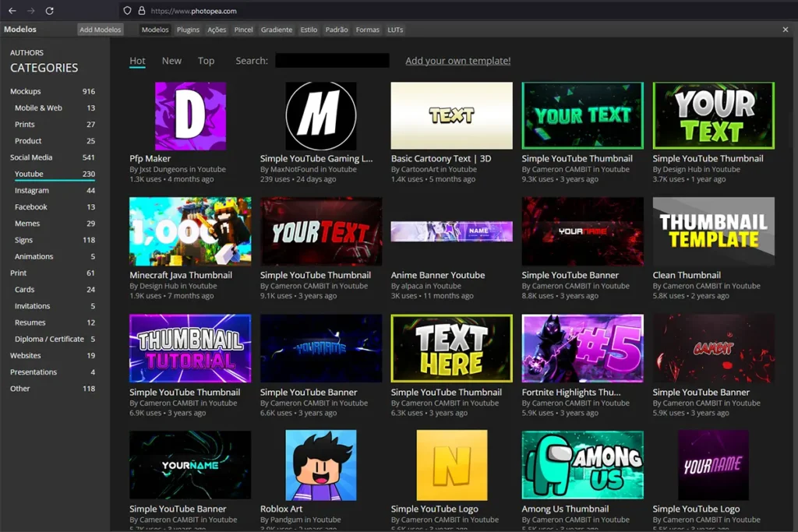Viewport: 798px width, 532px height.
Task: Open the Anime Banner Youtube thumbnail
Action: (x=451, y=231)
